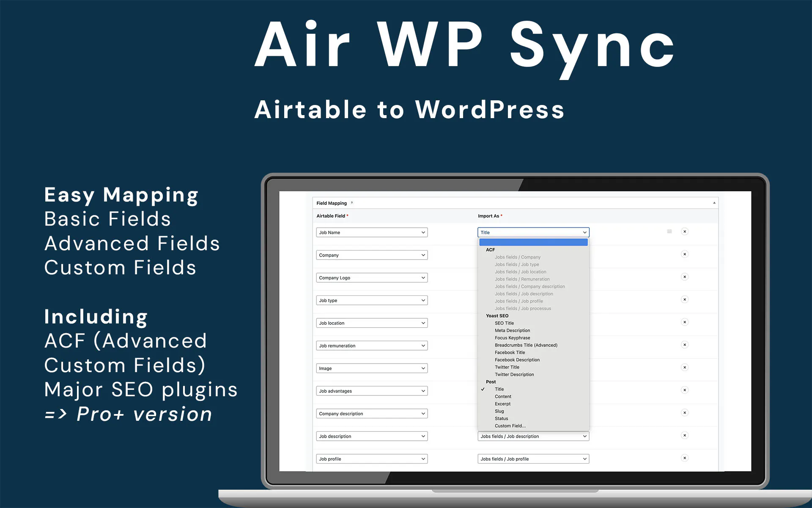Screen dimensions: 812x508
Task: Click the Airtable Field column header
Action: click(x=331, y=216)
